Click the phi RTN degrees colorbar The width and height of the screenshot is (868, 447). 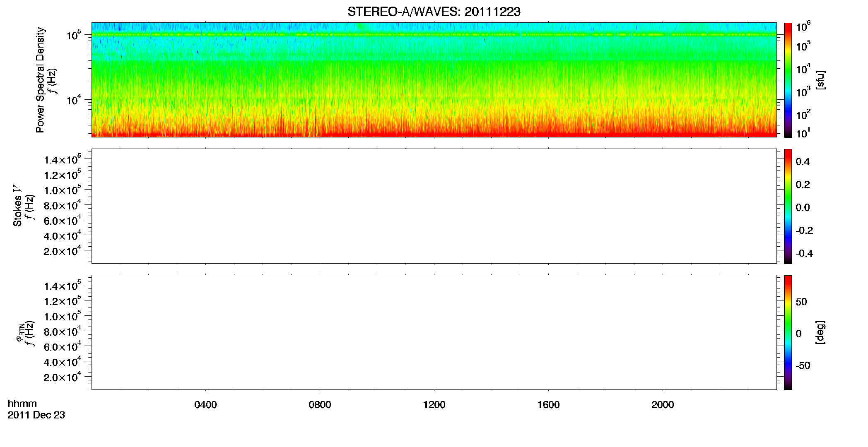click(788, 332)
